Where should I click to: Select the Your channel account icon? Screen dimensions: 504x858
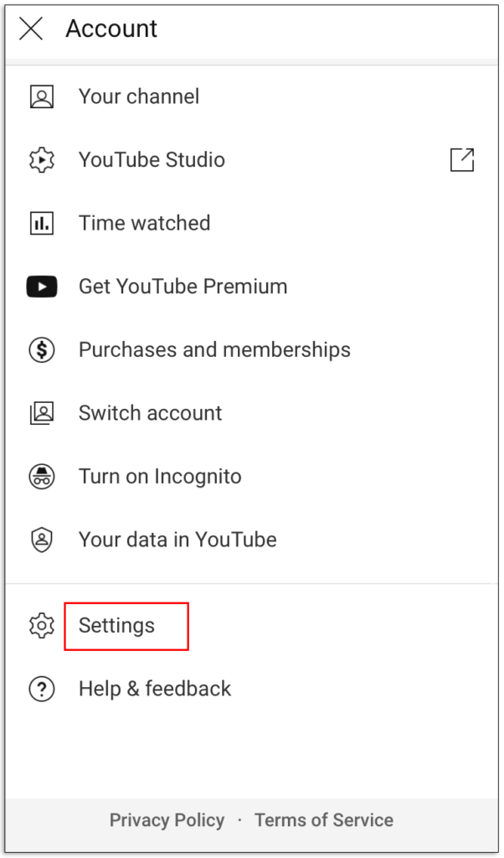pyautogui.click(x=42, y=96)
